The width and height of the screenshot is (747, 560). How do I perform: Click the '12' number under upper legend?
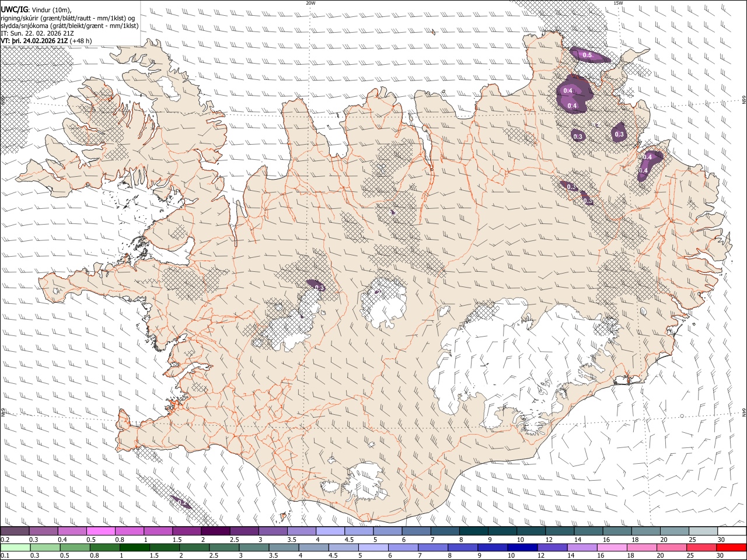pyautogui.click(x=549, y=540)
